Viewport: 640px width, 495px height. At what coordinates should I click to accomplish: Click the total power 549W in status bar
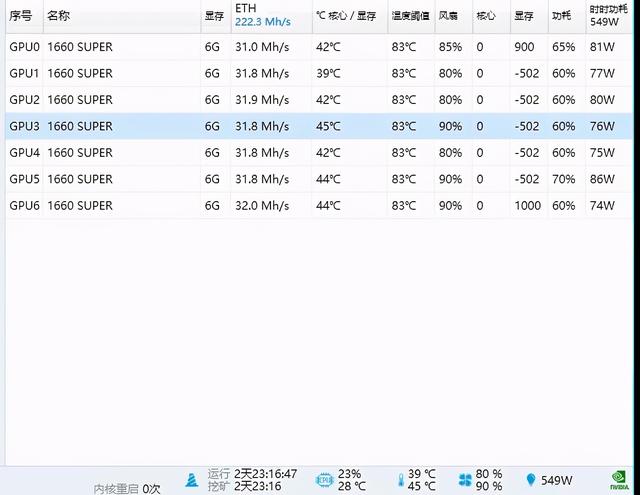click(x=557, y=480)
